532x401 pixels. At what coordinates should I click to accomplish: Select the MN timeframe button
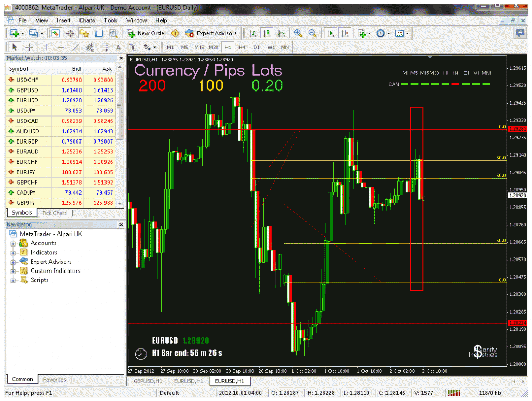(285, 47)
